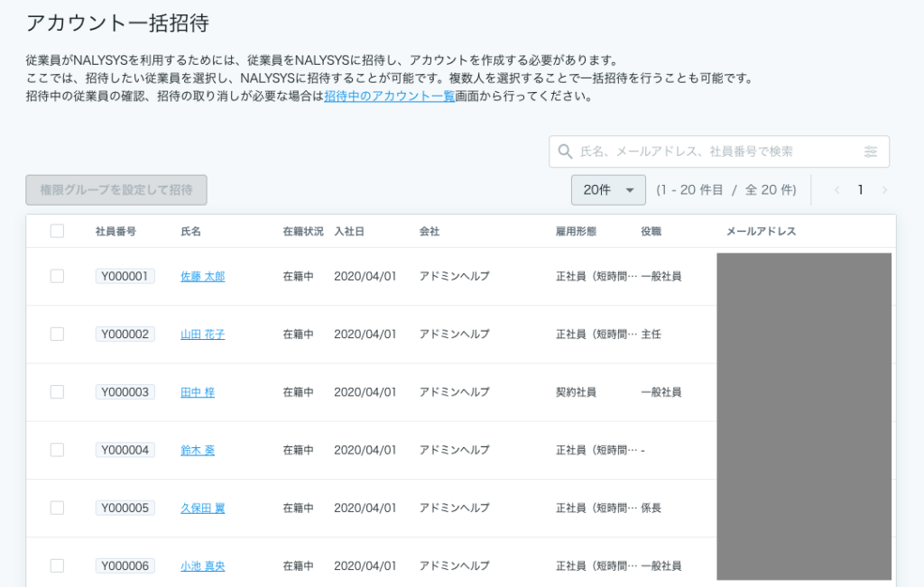This screenshot has height=587, width=924.
Task: Open the 20件 page size dropdown
Action: tap(608, 189)
